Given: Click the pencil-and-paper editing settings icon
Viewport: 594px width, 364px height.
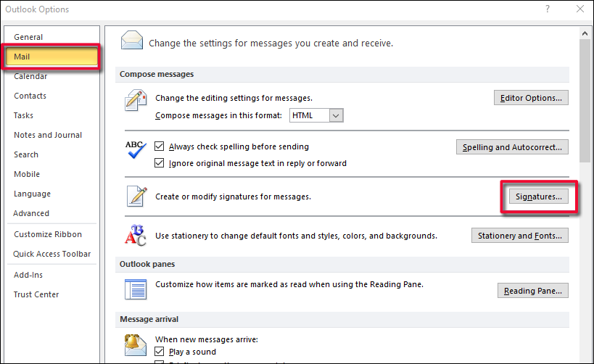Looking at the screenshot, I should tap(136, 100).
